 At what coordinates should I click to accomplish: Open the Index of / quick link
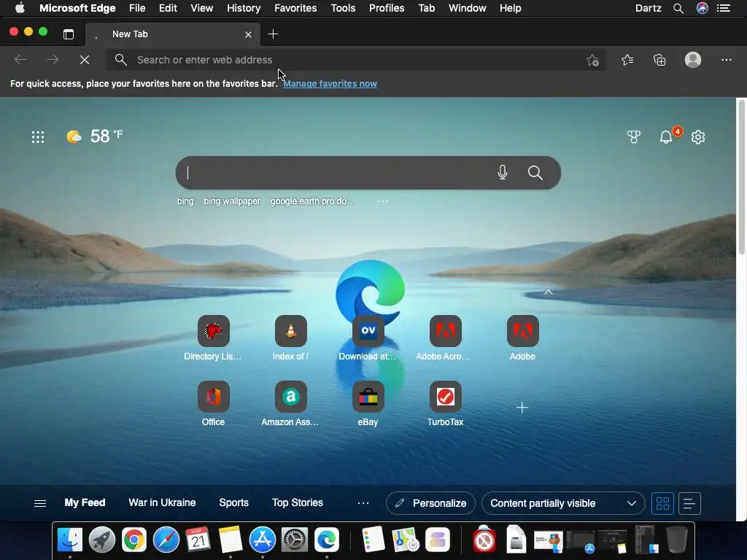290,338
